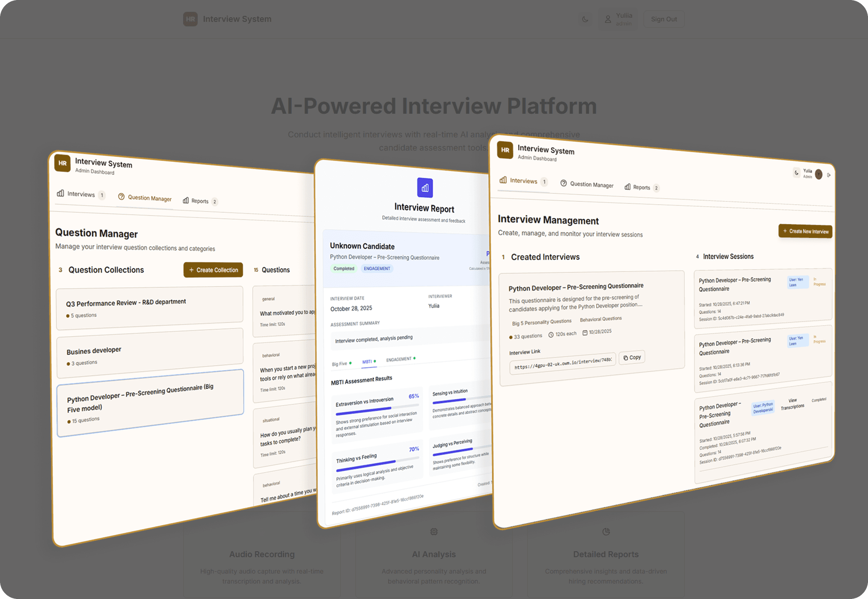Click the Create New Interview button
Image resolution: width=868 pixels, height=599 pixels.
pos(805,231)
